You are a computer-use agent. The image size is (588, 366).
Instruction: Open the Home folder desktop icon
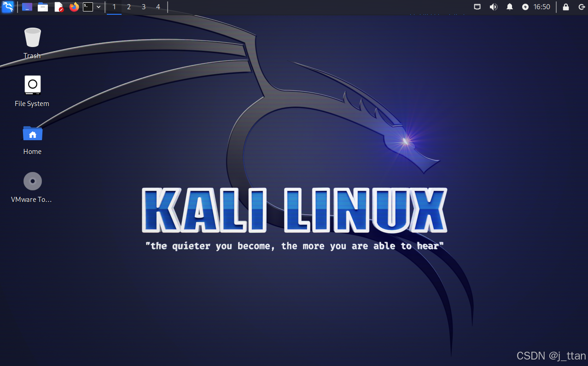tap(32, 134)
